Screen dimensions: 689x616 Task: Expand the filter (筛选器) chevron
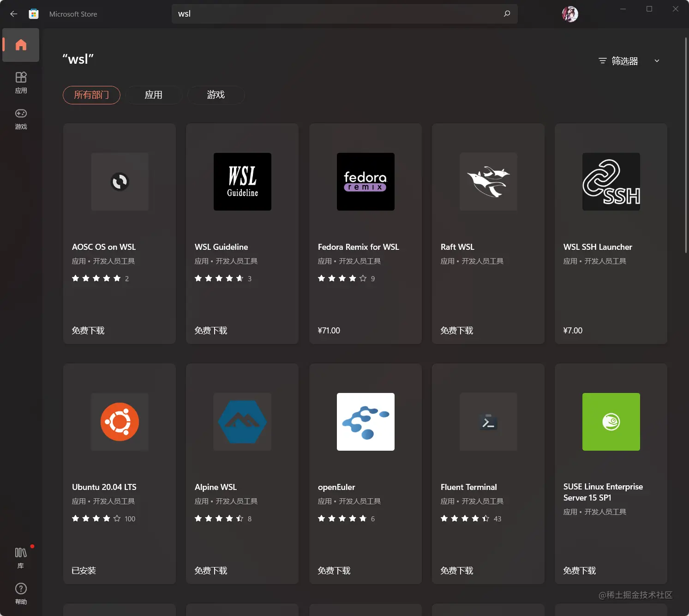click(657, 61)
